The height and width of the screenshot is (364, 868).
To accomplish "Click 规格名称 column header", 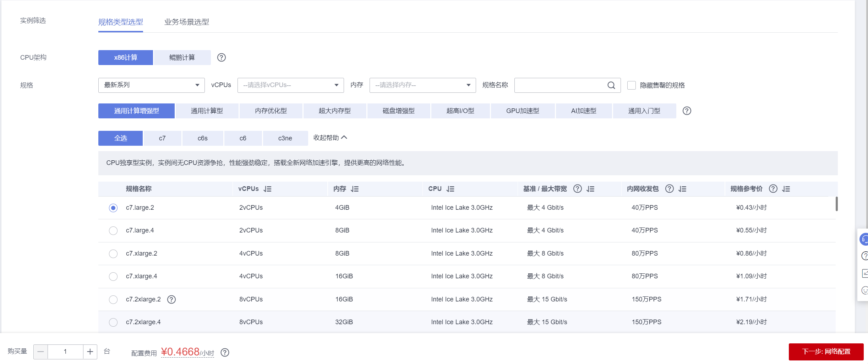I will (139, 189).
